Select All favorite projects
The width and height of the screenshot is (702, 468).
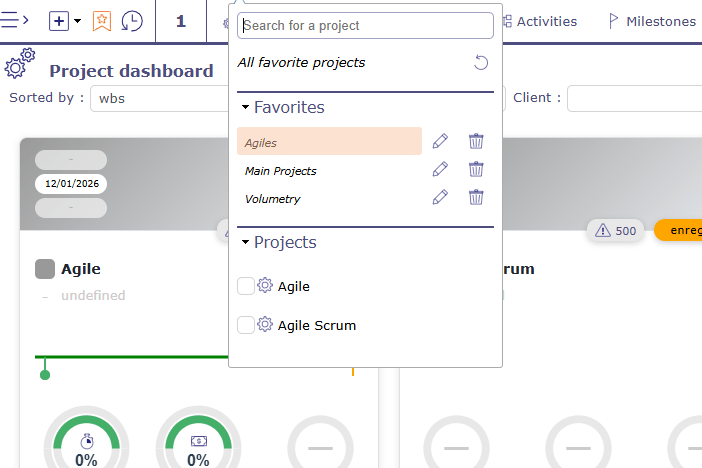click(301, 63)
